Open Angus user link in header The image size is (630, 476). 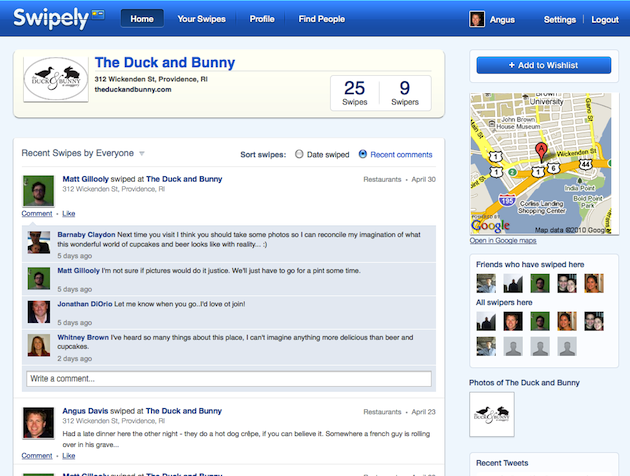coord(502,20)
